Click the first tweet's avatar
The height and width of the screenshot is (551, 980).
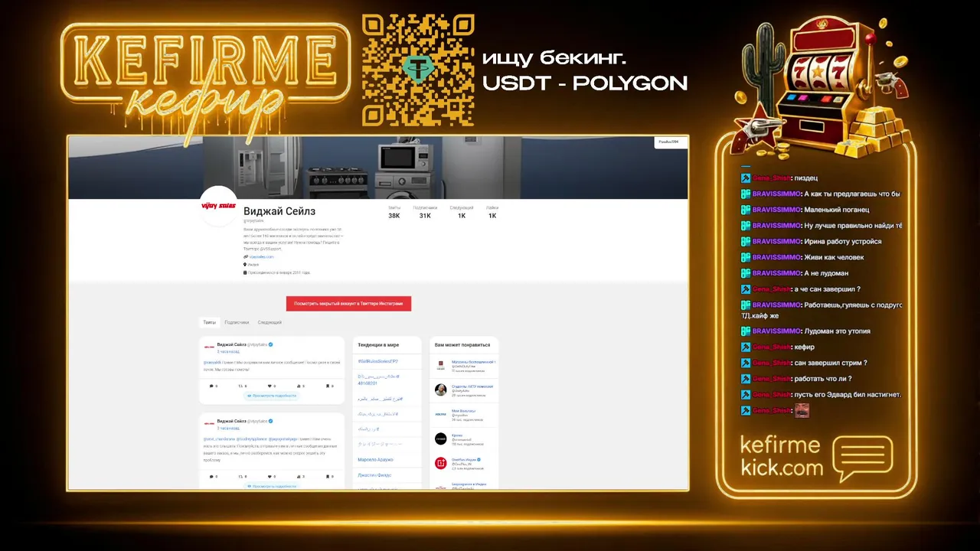(209, 347)
